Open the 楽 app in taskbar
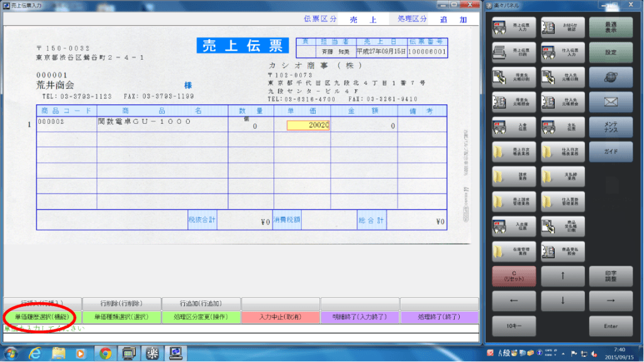The width and height of the screenshot is (644, 362). pos(152,353)
